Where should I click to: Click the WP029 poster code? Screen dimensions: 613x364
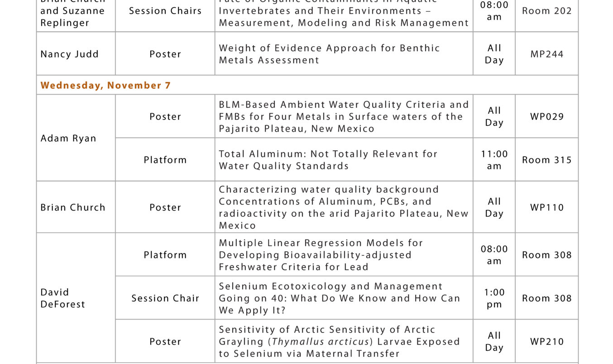pos(547,117)
